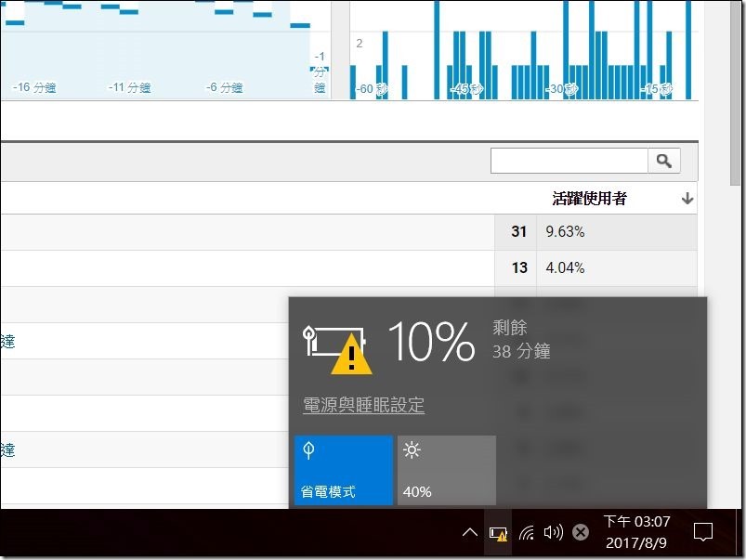Click the magnifier search button
The width and height of the screenshot is (746, 560).
click(x=663, y=161)
